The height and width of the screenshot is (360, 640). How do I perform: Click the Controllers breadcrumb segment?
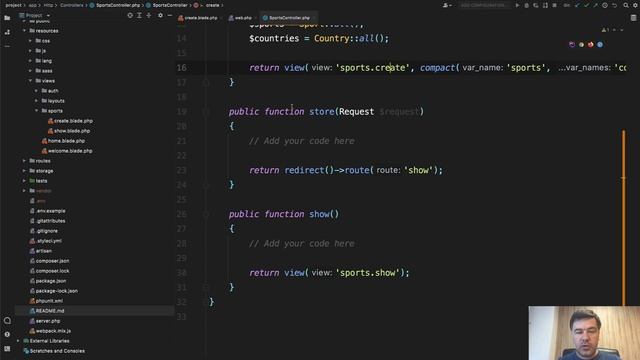tap(71, 5)
